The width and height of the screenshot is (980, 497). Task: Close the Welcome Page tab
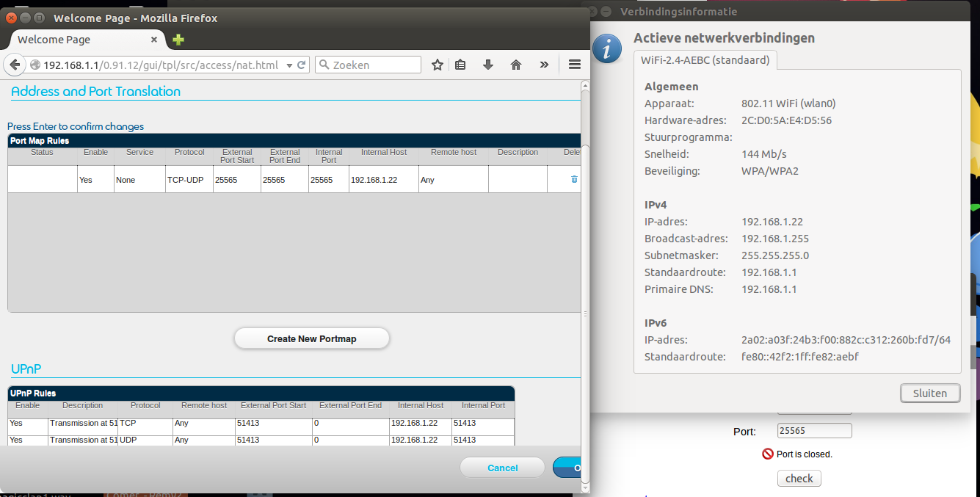(154, 40)
